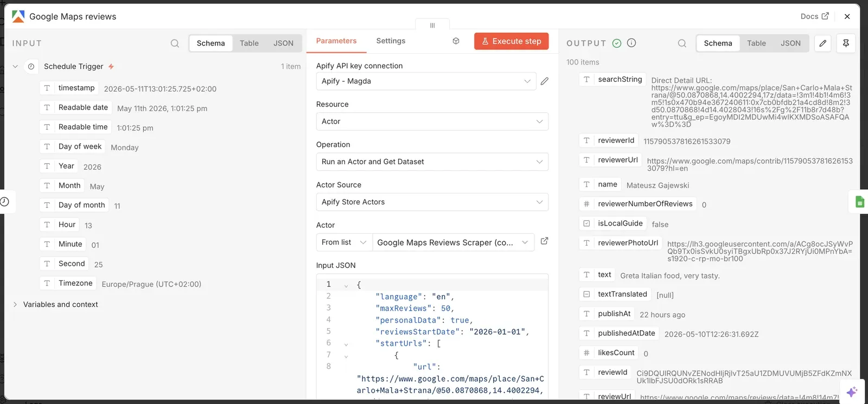Image resolution: width=868 pixels, height=404 pixels.
Task: Open the Resource dropdown set to Actor
Action: tap(432, 121)
